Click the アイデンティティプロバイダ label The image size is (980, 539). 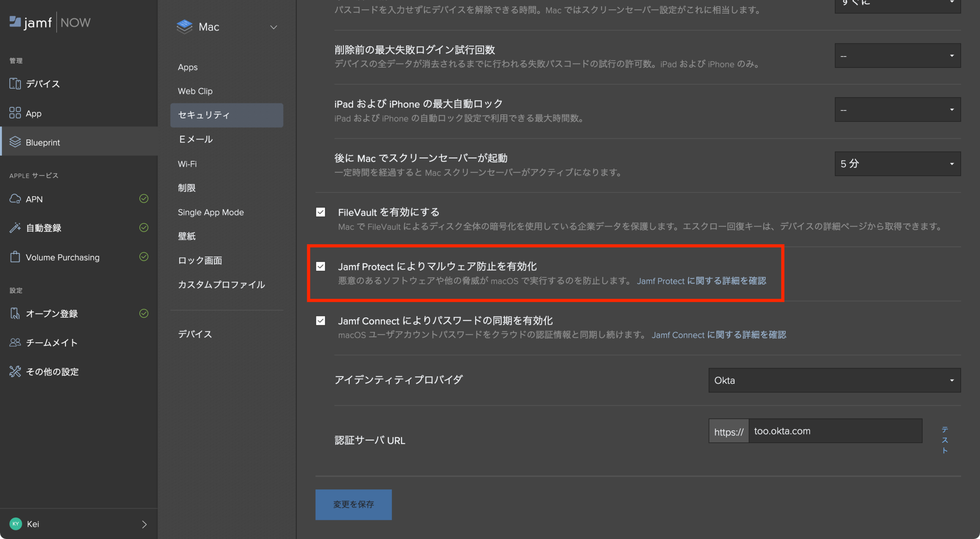(x=399, y=380)
